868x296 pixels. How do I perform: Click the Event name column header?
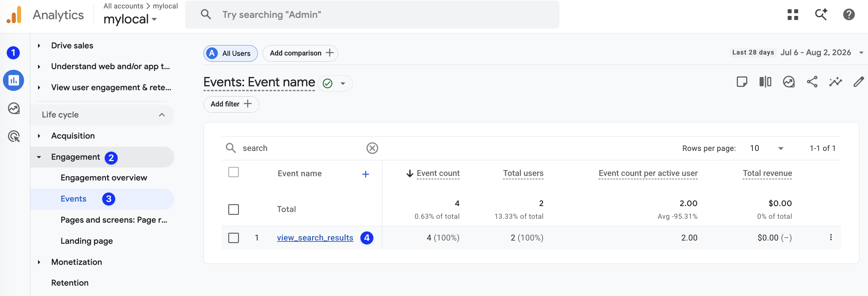pos(299,174)
